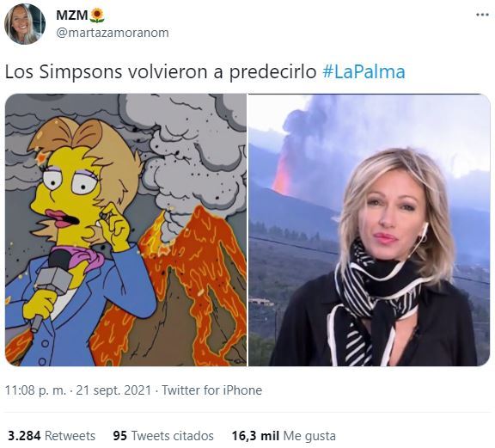Open the #LaPalma hashtag
The image size is (495, 448).
[364, 72]
